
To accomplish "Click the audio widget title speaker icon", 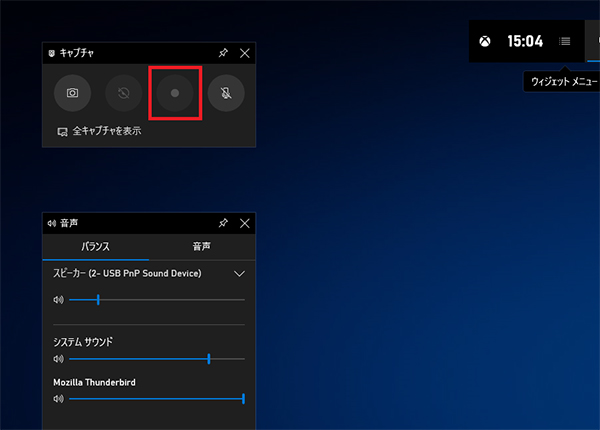I will pos(52,223).
